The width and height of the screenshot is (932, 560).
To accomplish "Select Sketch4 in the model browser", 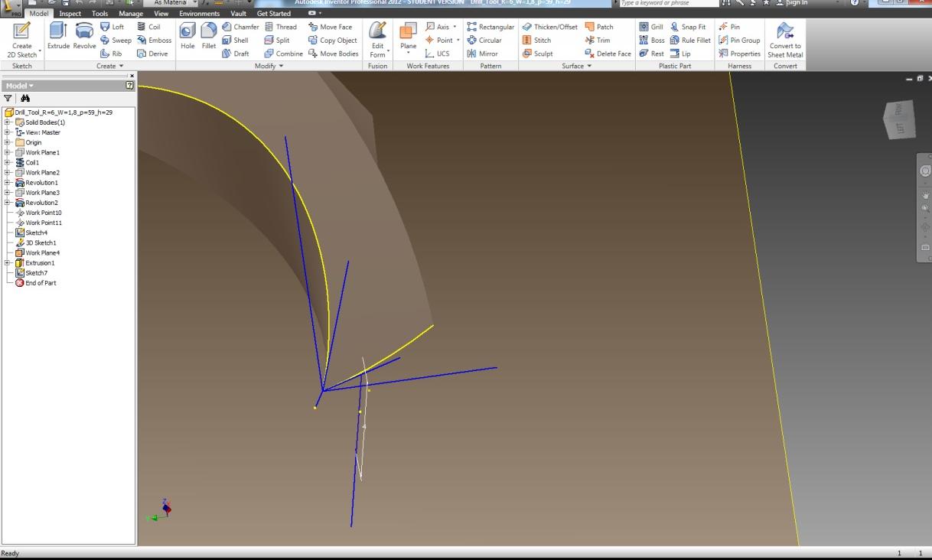I will [32, 233].
